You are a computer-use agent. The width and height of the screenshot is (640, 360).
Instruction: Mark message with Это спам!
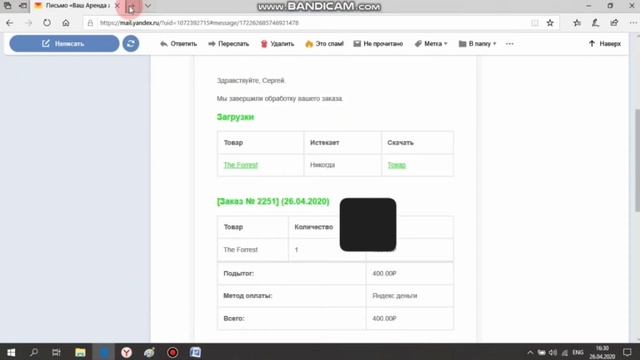pos(324,44)
